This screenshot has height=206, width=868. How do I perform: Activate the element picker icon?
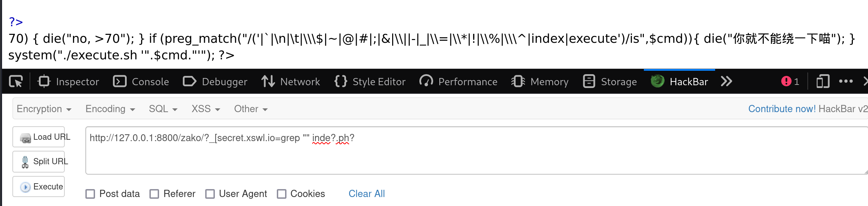[x=16, y=82]
